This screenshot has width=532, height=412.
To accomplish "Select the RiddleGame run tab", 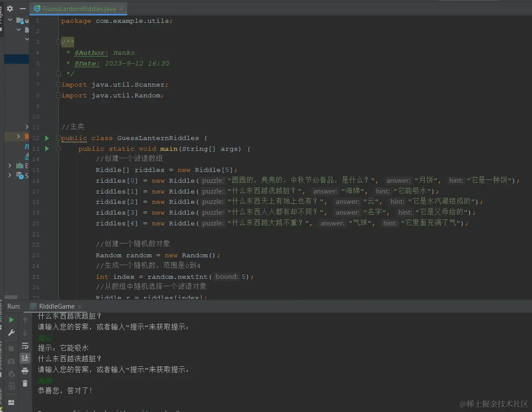I will click(x=56, y=306).
